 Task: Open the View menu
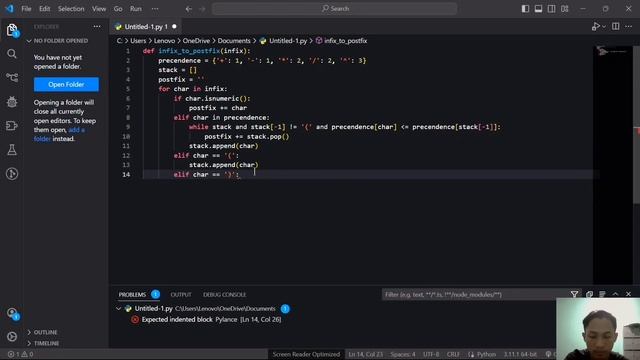[x=99, y=9]
